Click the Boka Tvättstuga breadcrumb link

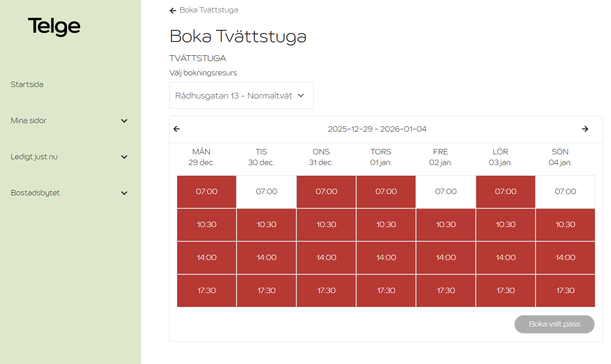(208, 10)
